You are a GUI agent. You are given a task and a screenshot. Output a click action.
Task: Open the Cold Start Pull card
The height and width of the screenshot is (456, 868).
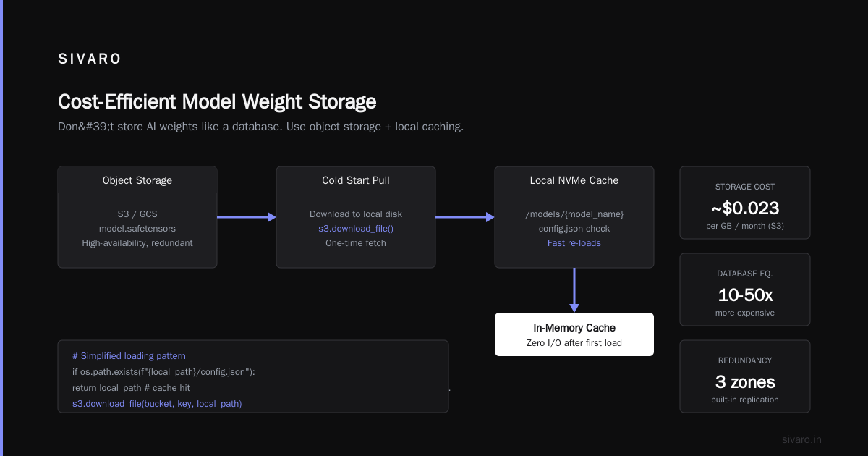click(356, 217)
